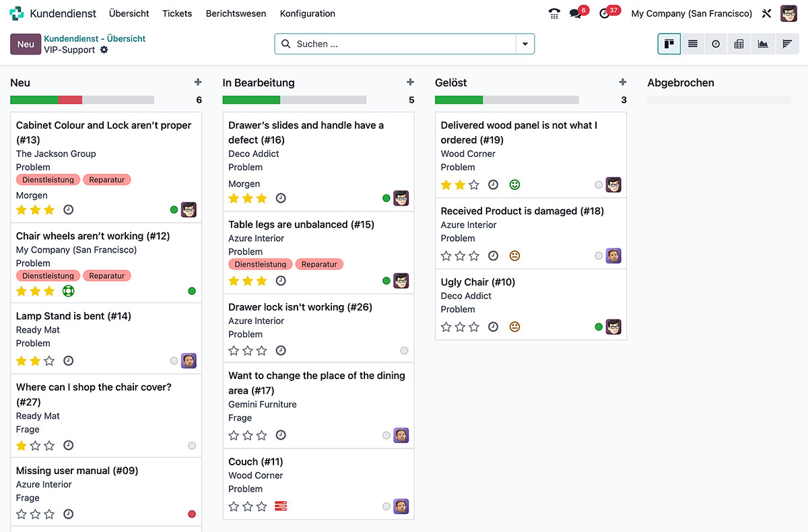Open ticket Delivered wood panel is not what I ordered
808x532 pixels.
518,133
